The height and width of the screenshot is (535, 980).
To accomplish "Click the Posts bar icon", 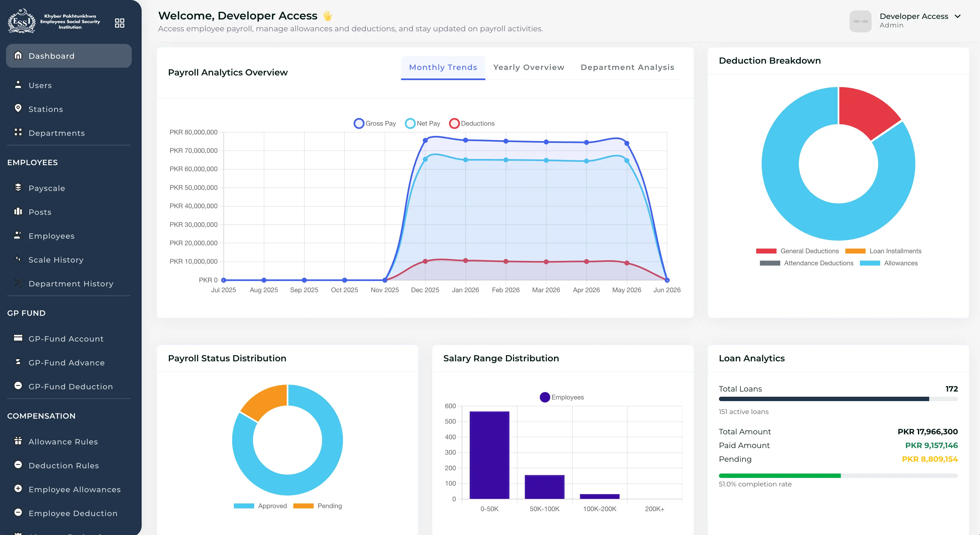I will (18, 212).
